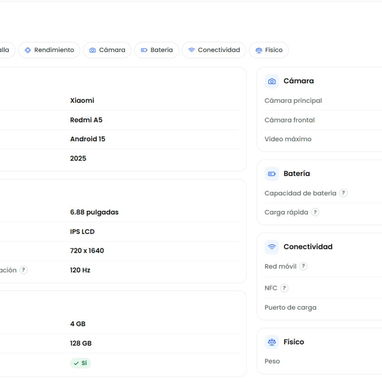Click the Batería section heading
Viewport: 382px width, 382px height.
coord(297,174)
